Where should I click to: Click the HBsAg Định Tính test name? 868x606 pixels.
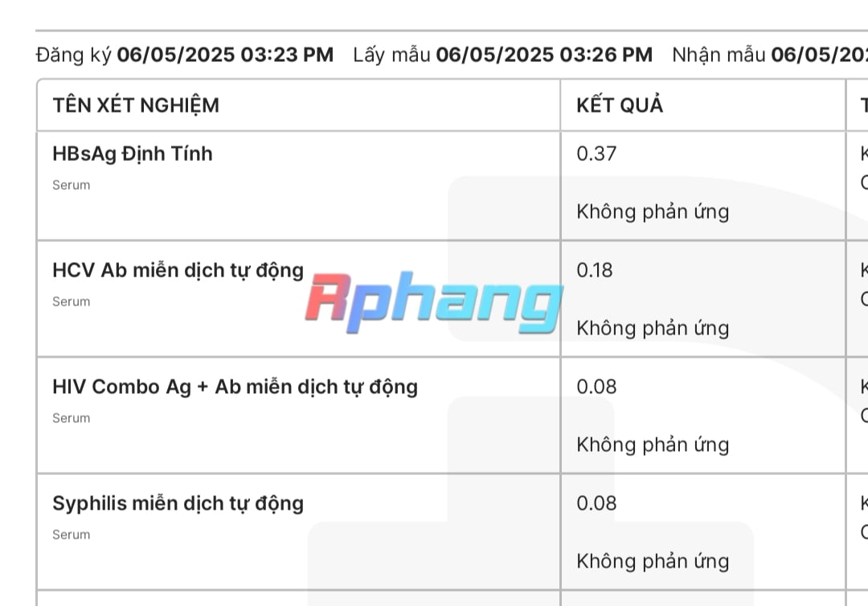(133, 154)
